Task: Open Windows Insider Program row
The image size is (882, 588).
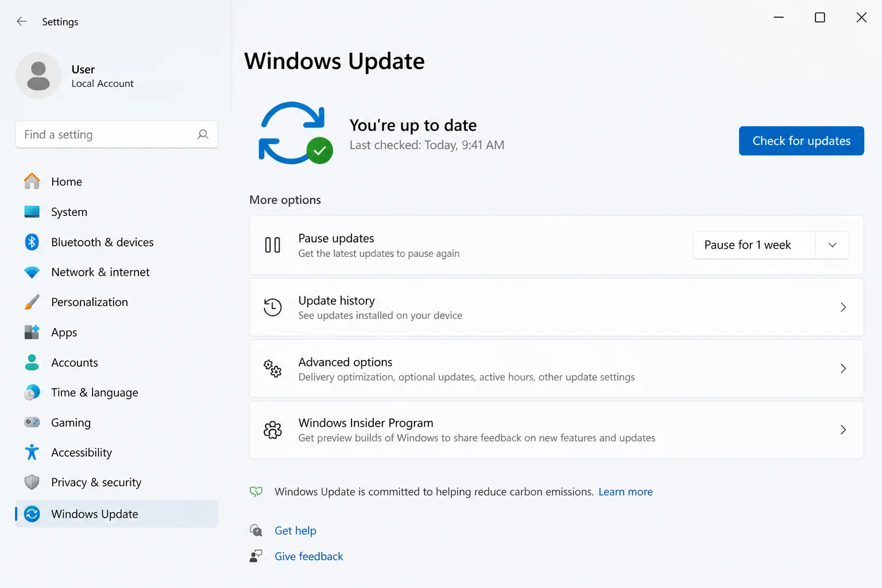Action: [556, 430]
